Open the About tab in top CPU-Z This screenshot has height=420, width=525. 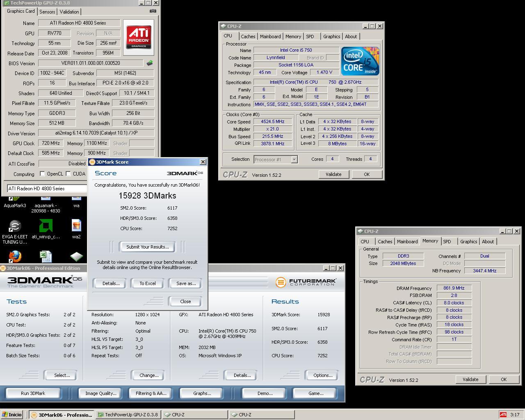351,37
